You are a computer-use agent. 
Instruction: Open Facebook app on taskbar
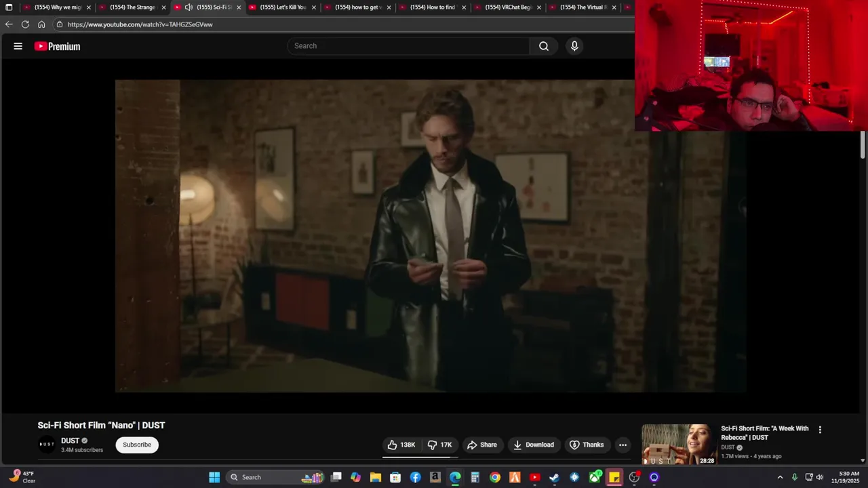pos(416,477)
